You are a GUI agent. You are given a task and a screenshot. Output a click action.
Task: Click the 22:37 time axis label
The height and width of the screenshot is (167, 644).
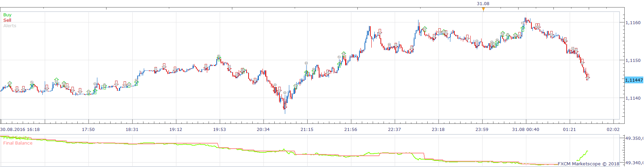[394, 130]
